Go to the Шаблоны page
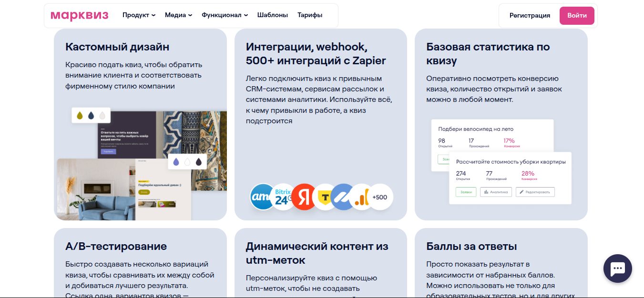 tap(272, 15)
